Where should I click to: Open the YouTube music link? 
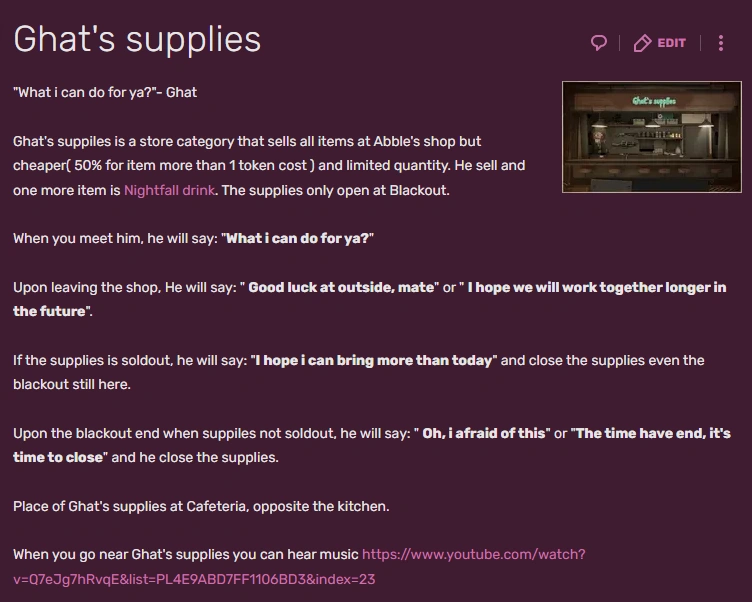(x=473, y=554)
